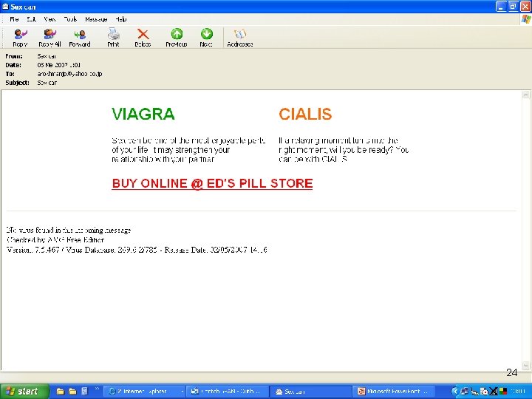This screenshot has height=399, width=532.
Task: Open the Windows Start menu
Action: 24,392
